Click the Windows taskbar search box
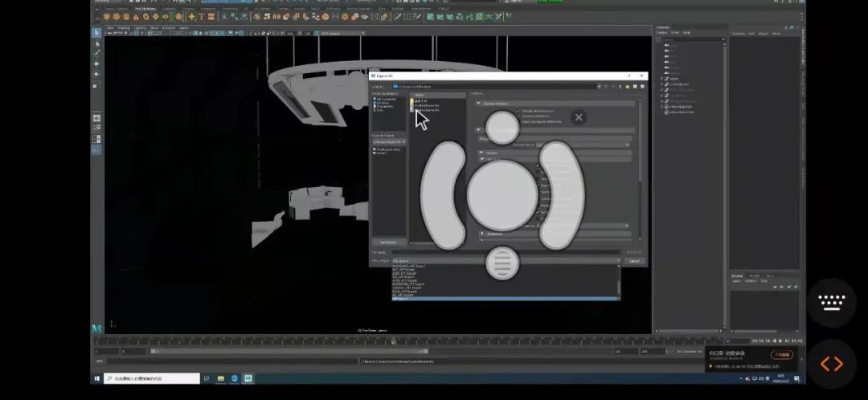Viewport: 868px width, 400px height. click(x=153, y=378)
